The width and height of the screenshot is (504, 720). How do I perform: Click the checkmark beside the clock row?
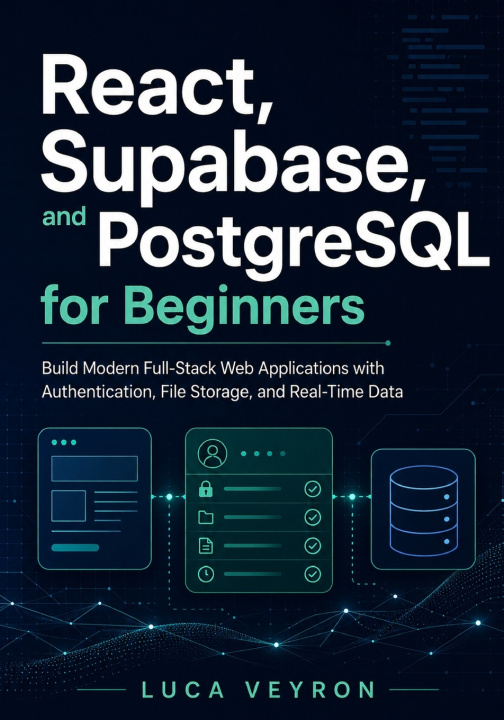(313, 574)
